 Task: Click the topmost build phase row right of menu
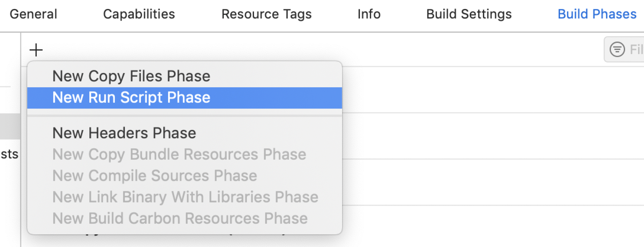coord(489,90)
